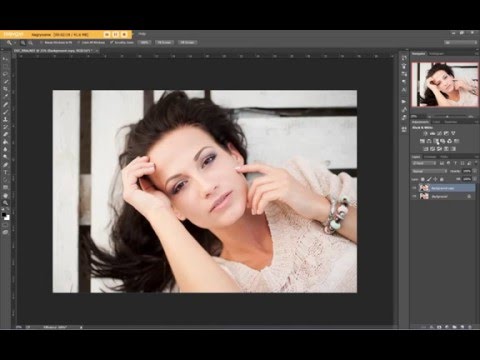Add an Exposure adjustment
480x360 pixels.
point(446,133)
